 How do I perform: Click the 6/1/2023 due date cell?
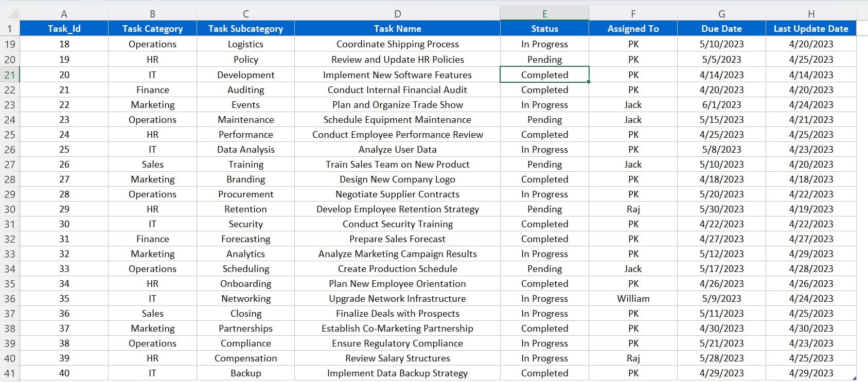(x=721, y=105)
